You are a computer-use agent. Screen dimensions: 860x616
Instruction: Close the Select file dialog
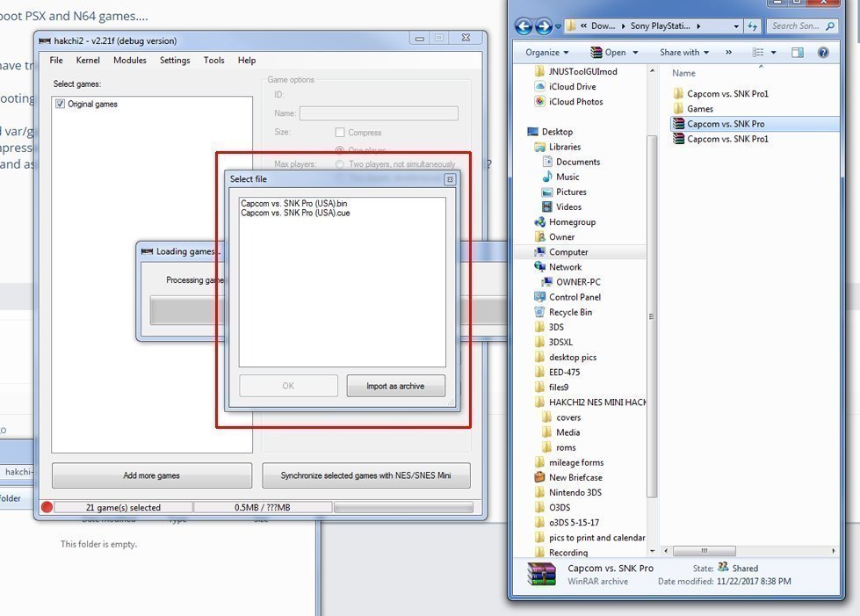[x=450, y=179]
